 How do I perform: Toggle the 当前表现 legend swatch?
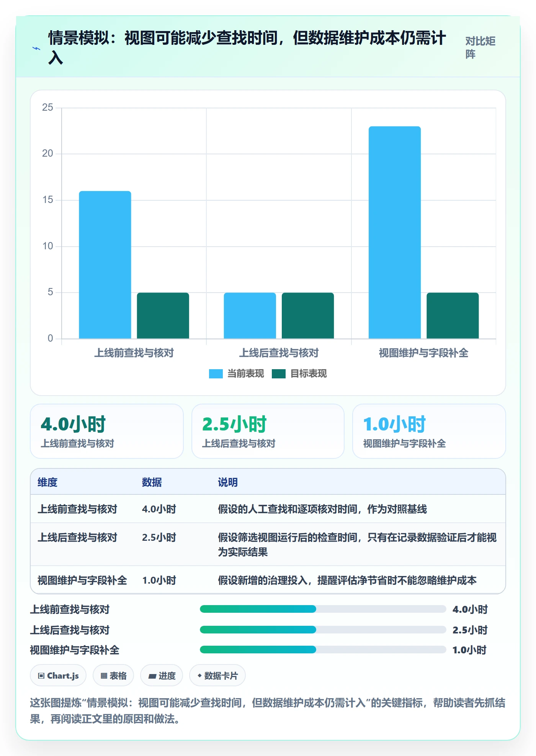[x=216, y=374]
